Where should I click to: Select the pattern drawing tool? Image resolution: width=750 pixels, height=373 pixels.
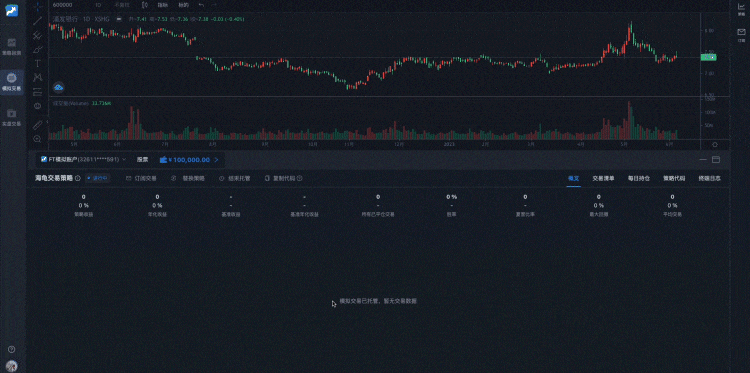pyautogui.click(x=38, y=77)
